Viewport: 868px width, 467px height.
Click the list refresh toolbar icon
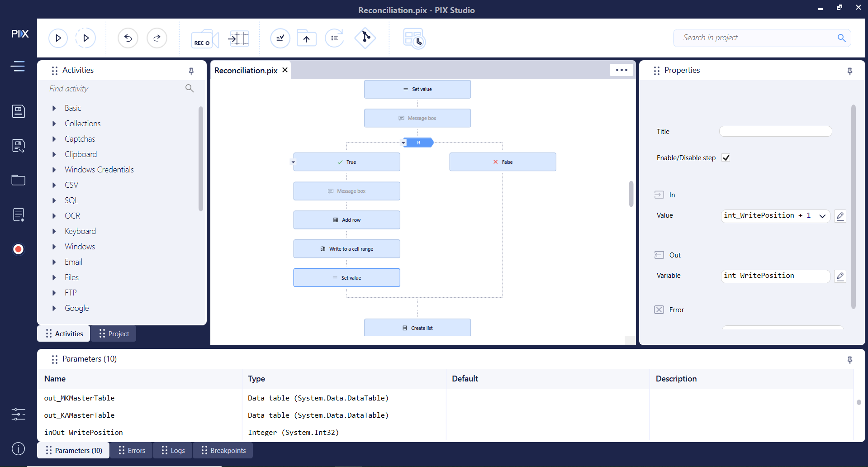click(335, 38)
